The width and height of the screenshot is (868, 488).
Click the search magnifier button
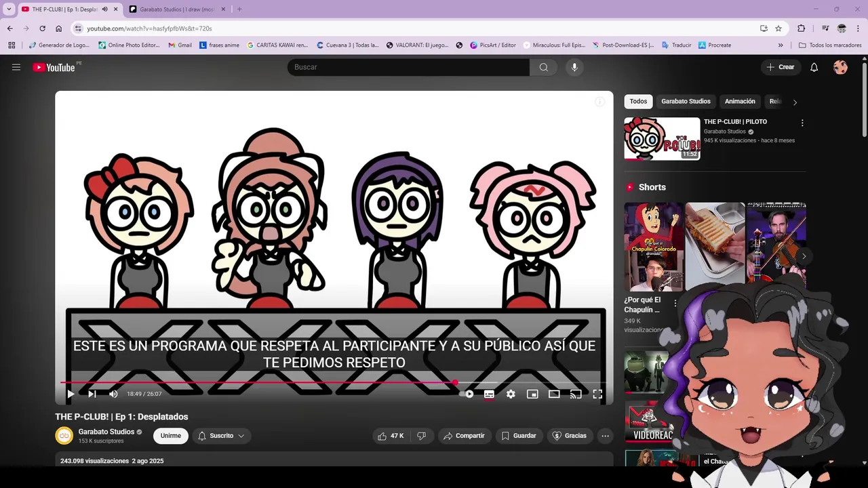click(x=543, y=67)
